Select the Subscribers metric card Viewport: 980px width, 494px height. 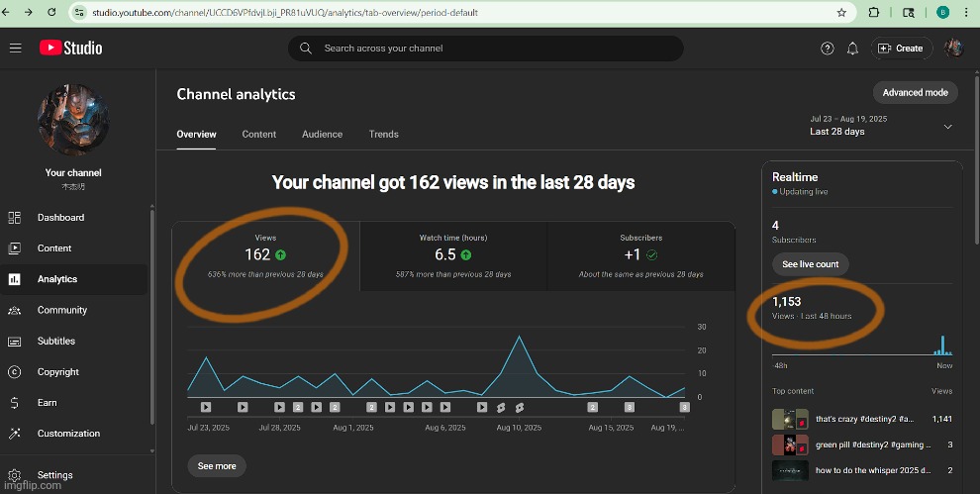point(640,255)
